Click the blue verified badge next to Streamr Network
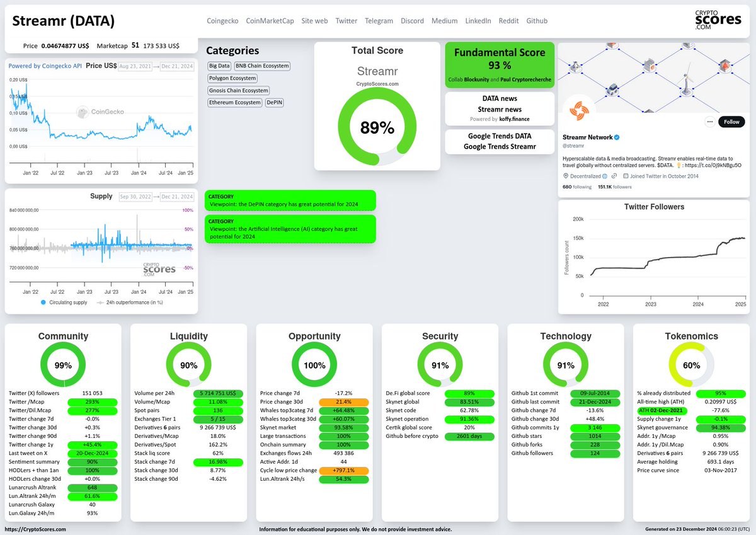Viewport: 756px width, 535px height. (617, 137)
